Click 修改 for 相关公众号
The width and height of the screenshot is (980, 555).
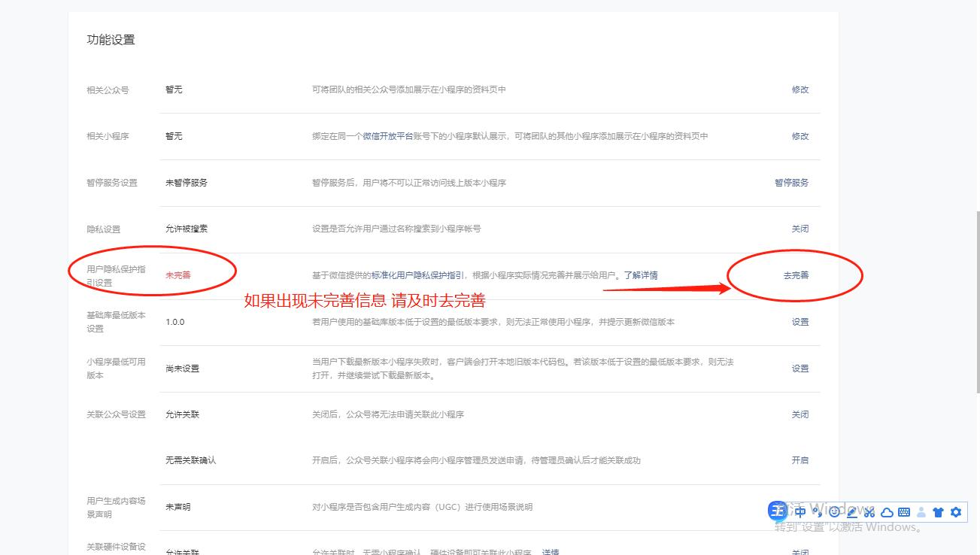click(x=800, y=89)
